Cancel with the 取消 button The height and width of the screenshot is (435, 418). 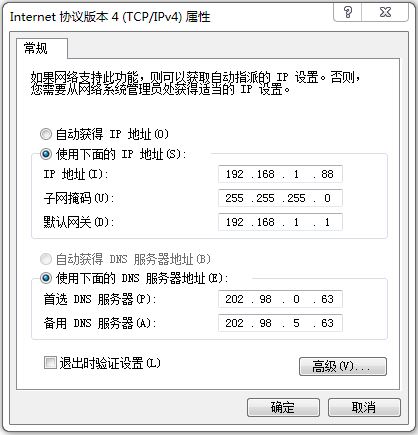tap(364, 407)
